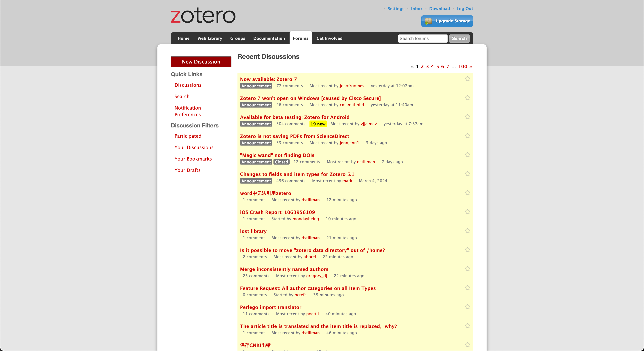Viewport: 644px width, 351px height.
Task: Focus the Search forums input field
Action: click(422, 38)
